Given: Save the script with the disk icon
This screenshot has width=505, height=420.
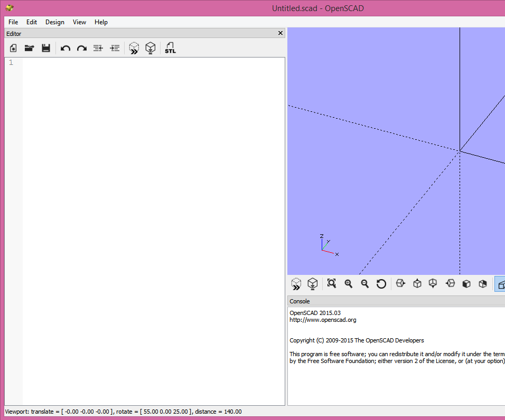Looking at the screenshot, I should click(x=46, y=48).
